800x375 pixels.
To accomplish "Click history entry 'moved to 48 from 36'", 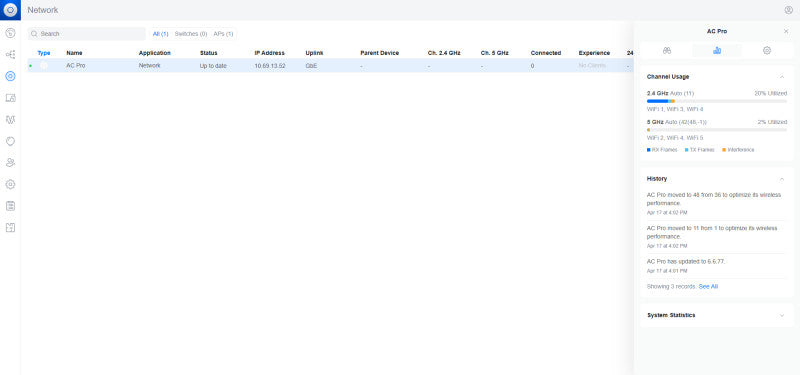I will pos(714,199).
